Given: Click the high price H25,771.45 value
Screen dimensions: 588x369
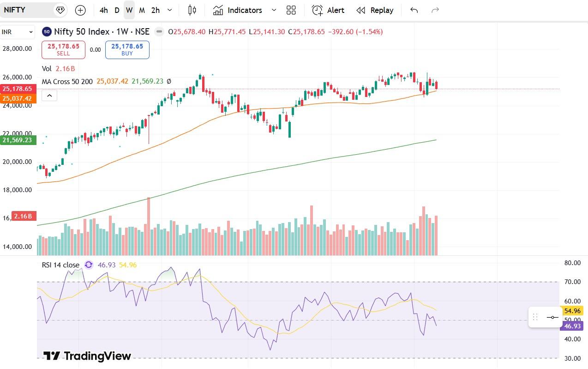Looking at the screenshot, I should point(227,31).
